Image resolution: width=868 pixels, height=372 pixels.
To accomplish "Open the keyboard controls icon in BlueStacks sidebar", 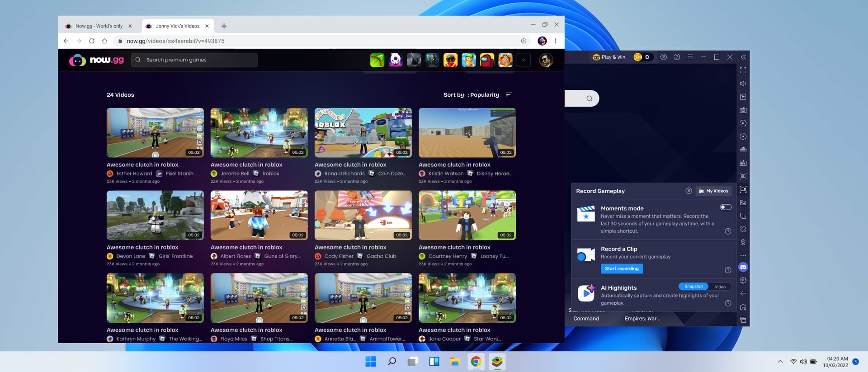I will pos(743,110).
